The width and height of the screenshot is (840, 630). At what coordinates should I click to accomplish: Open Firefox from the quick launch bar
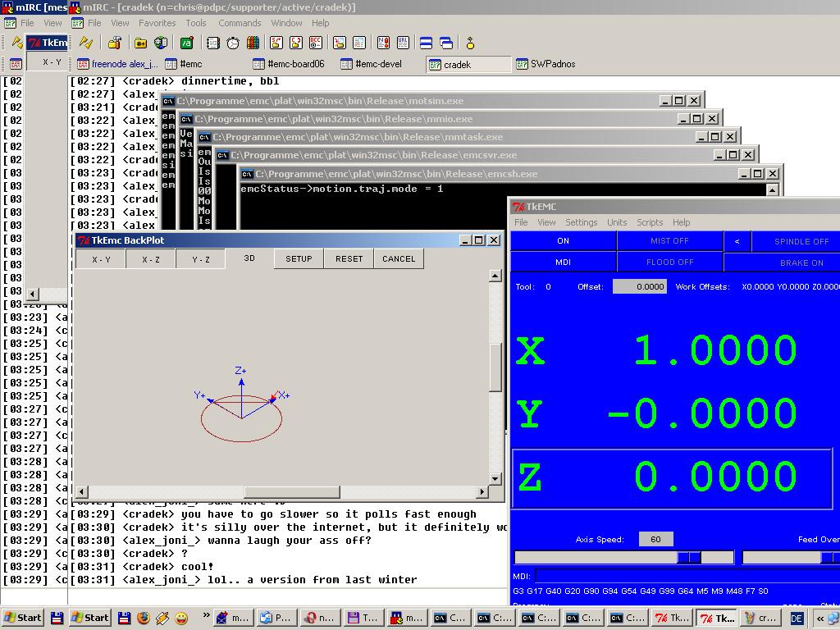coord(143,618)
